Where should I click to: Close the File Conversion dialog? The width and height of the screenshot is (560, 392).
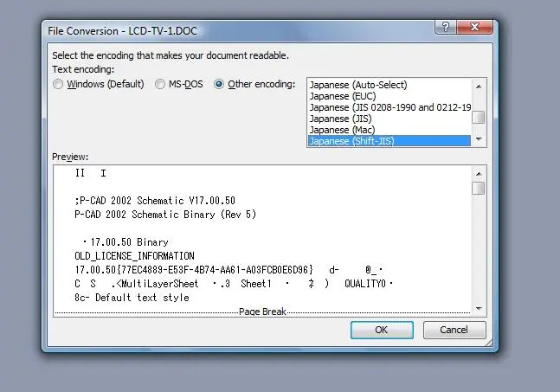(474, 27)
